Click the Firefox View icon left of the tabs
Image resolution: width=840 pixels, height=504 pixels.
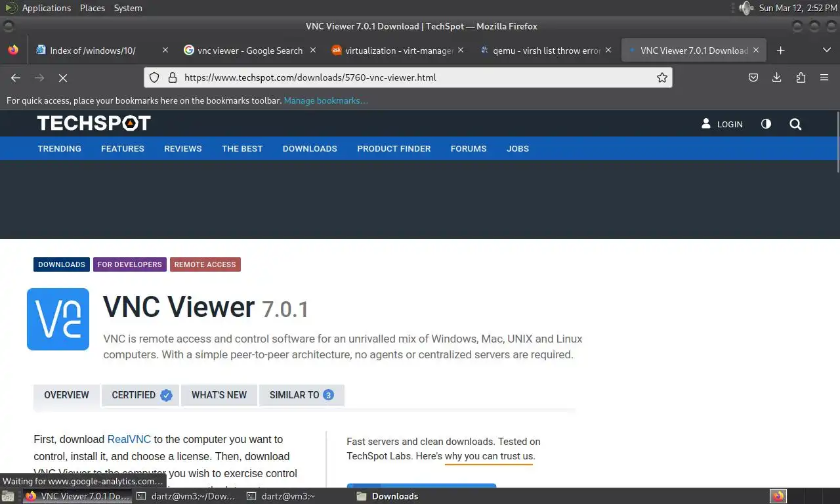point(13,50)
